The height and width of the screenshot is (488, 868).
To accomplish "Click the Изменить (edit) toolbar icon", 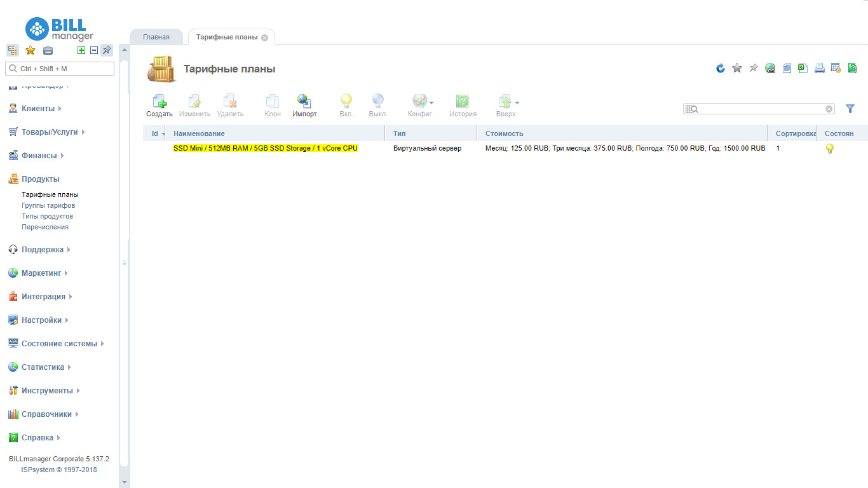I will pos(194,101).
